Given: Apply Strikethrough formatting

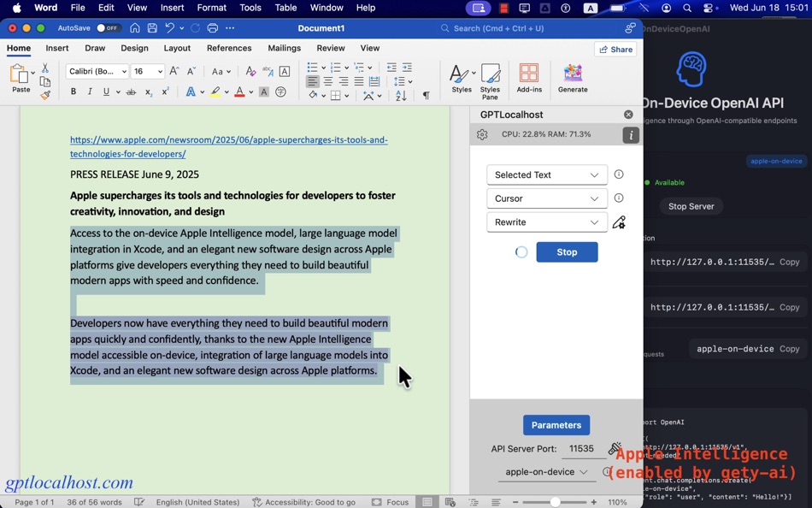Looking at the screenshot, I should pyautogui.click(x=131, y=92).
